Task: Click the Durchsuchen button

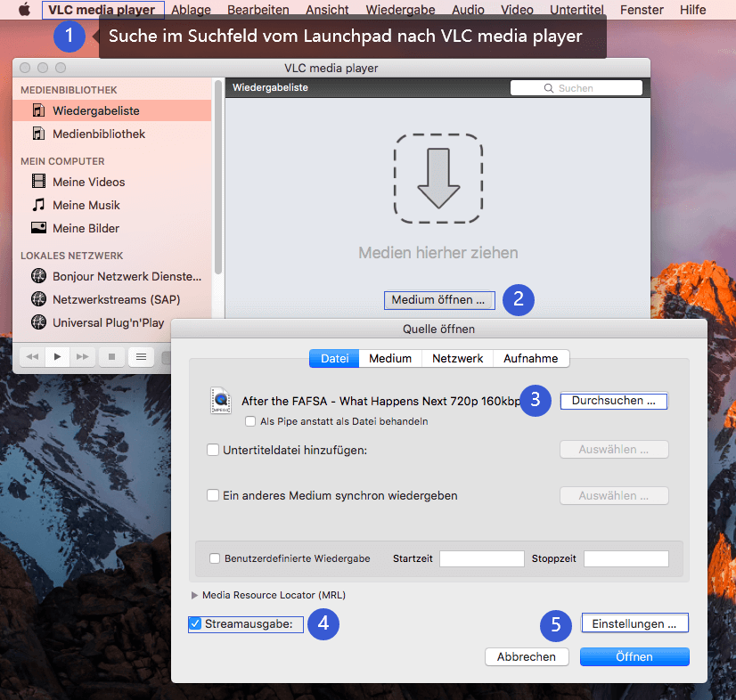Action: (x=614, y=401)
